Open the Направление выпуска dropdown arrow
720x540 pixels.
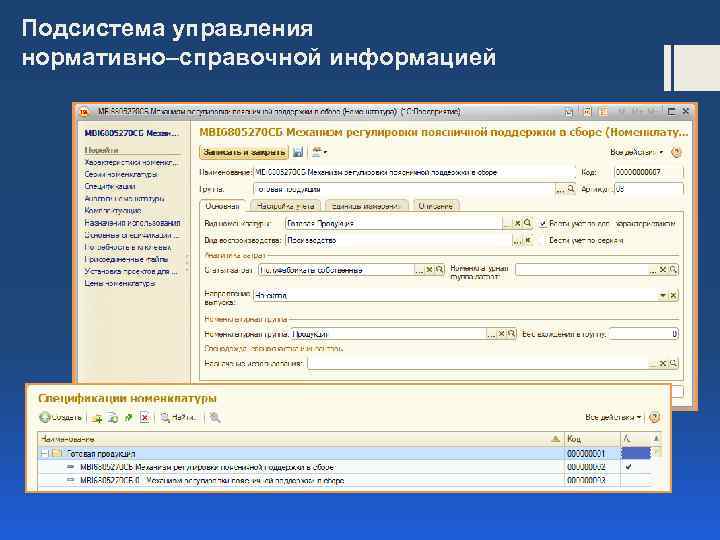click(x=663, y=295)
